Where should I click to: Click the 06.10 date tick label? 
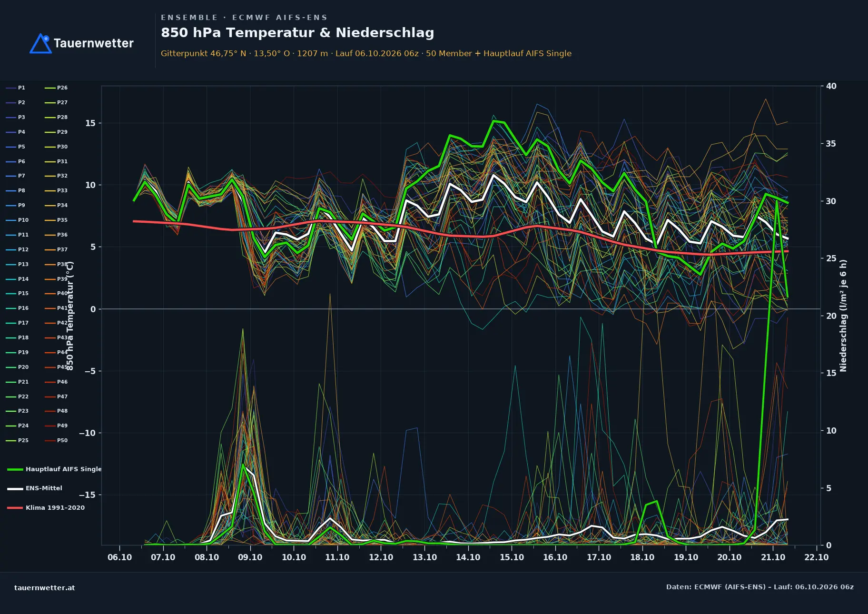coord(119,557)
